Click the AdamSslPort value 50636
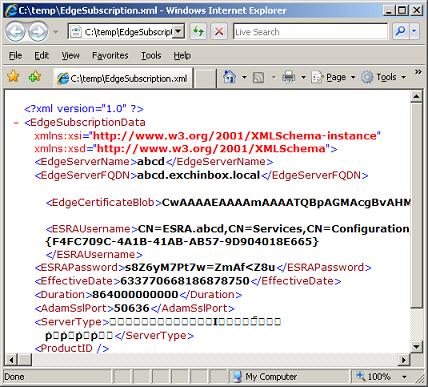 pyautogui.click(x=131, y=308)
